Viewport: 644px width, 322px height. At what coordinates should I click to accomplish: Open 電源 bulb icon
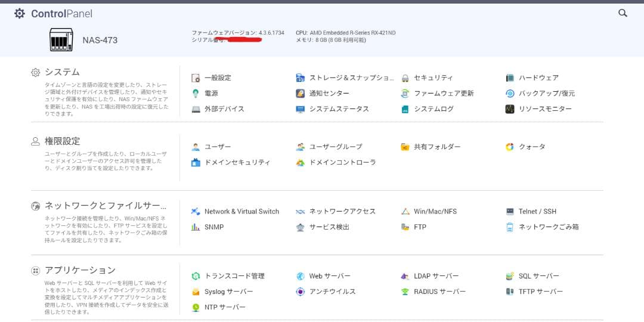click(196, 94)
